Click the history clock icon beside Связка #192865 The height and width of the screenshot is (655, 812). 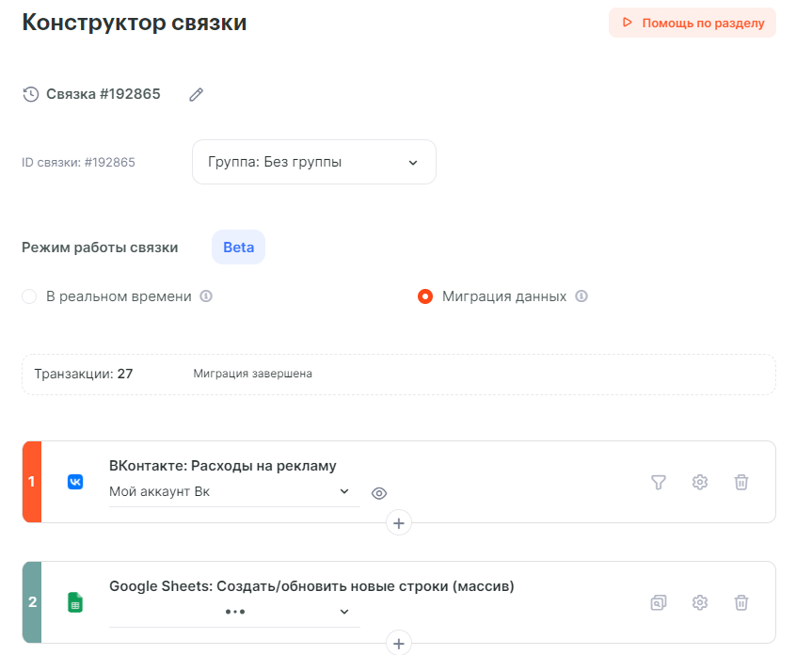pyautogui.click(x=31, y=94)
